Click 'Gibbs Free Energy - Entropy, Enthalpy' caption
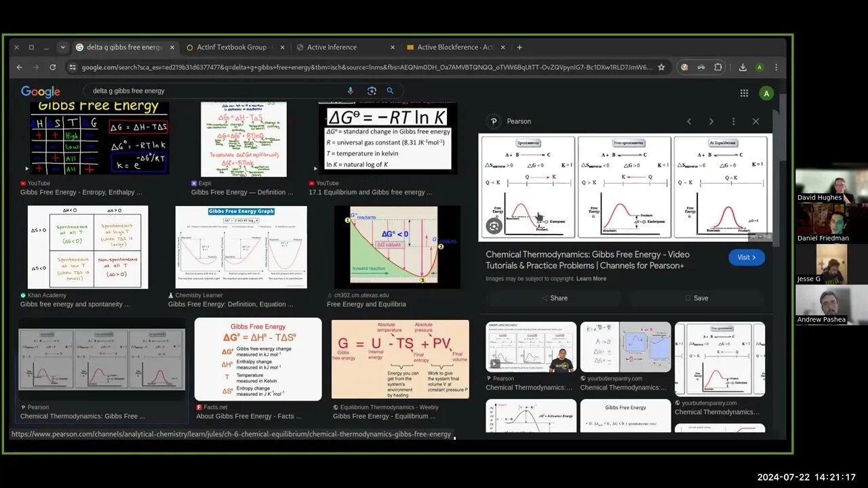The height and width of the screenshot is (488, 868). click(81, 192)
